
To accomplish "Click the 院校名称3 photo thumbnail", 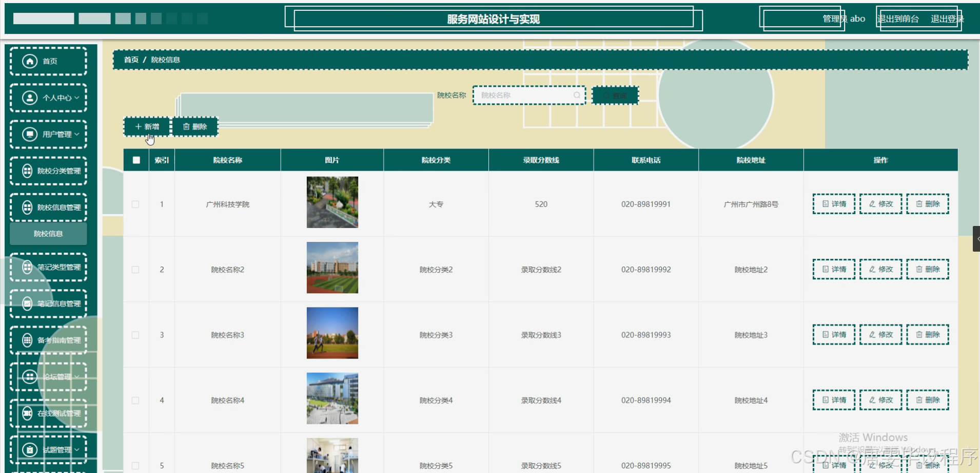I will click(332, 333).
